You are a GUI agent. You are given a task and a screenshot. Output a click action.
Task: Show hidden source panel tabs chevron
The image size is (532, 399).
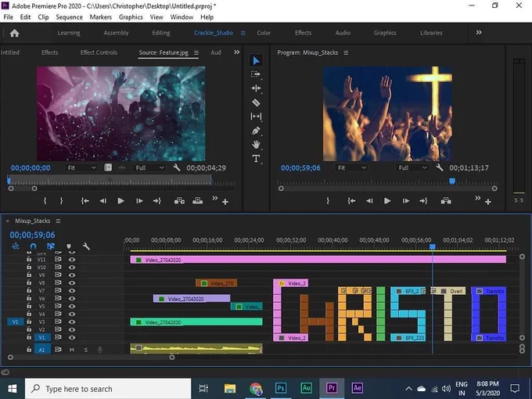point(237,52)
